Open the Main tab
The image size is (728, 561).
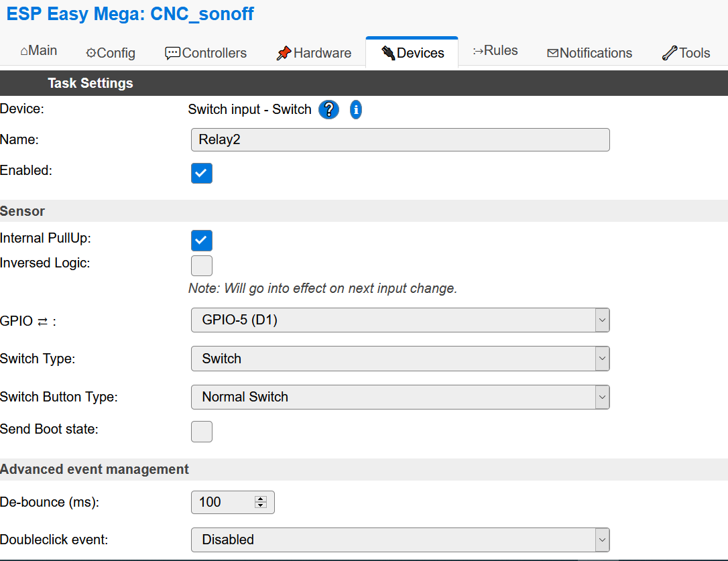click(38, 51)
